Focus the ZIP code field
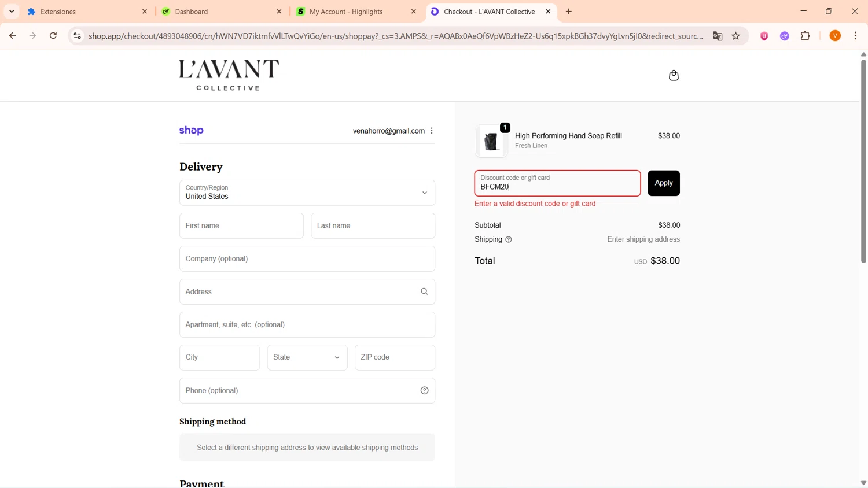The image size is (868, 488). point(395,357)
